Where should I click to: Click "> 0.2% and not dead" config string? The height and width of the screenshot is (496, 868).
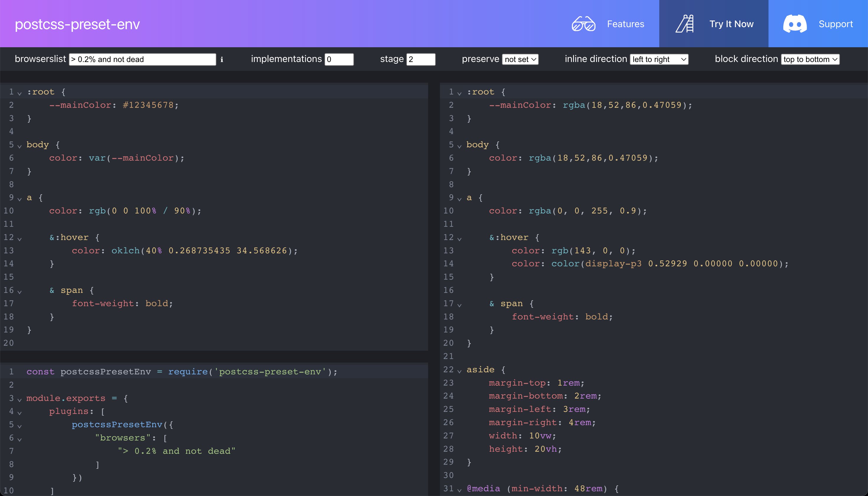point(177,451)
